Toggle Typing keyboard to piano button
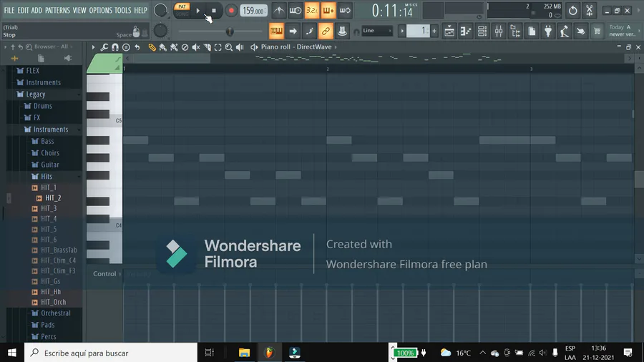This screenshot has height=362, width=644. pyautogui.click(x=276, y=31)
